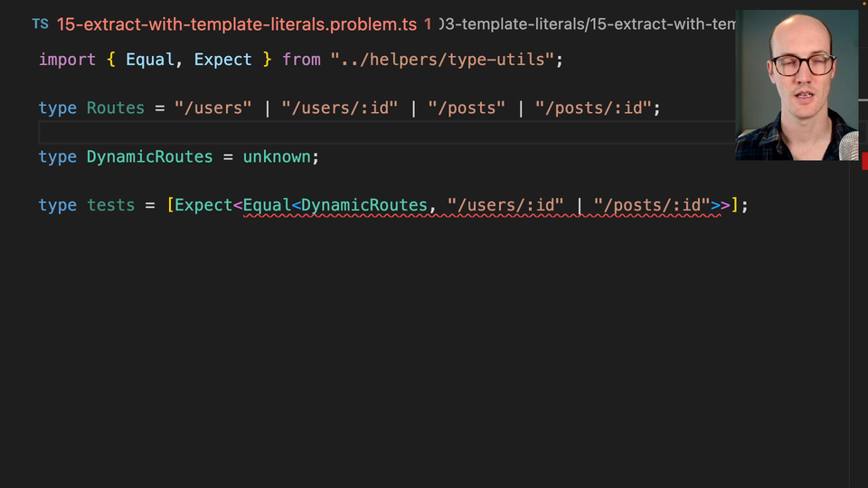The width and height of the screenshot is (868, 488).
Task: Click the "/posts" string literal in Routes
Action: 467,108
